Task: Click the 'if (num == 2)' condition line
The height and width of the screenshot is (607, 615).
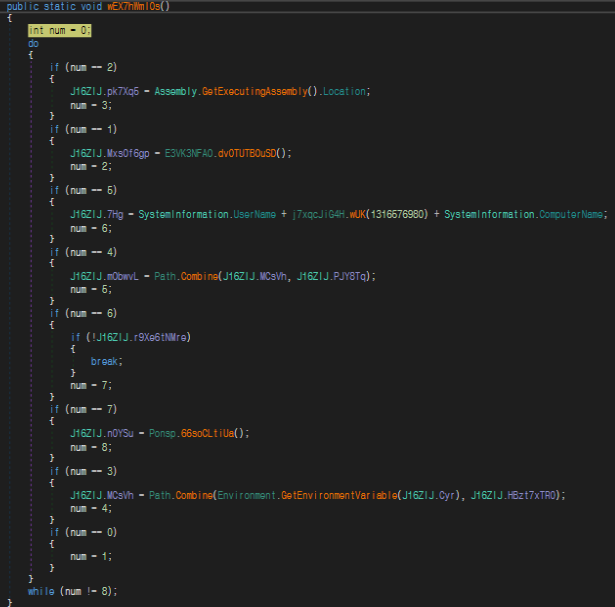Action: [x=83, y=67]
